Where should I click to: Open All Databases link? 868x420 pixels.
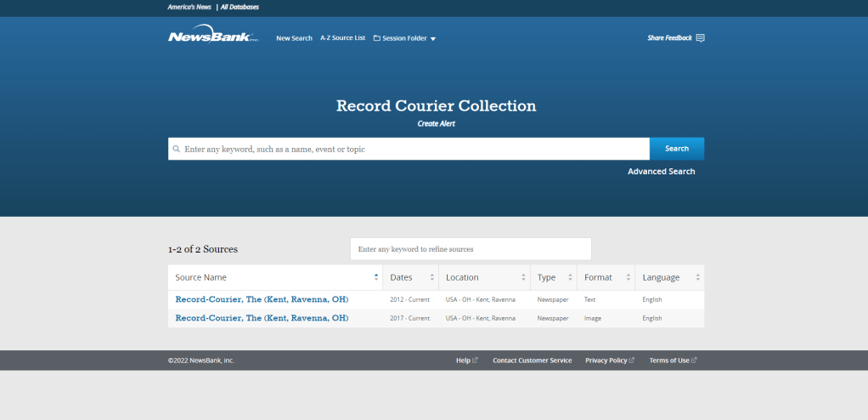pos(240,7)
